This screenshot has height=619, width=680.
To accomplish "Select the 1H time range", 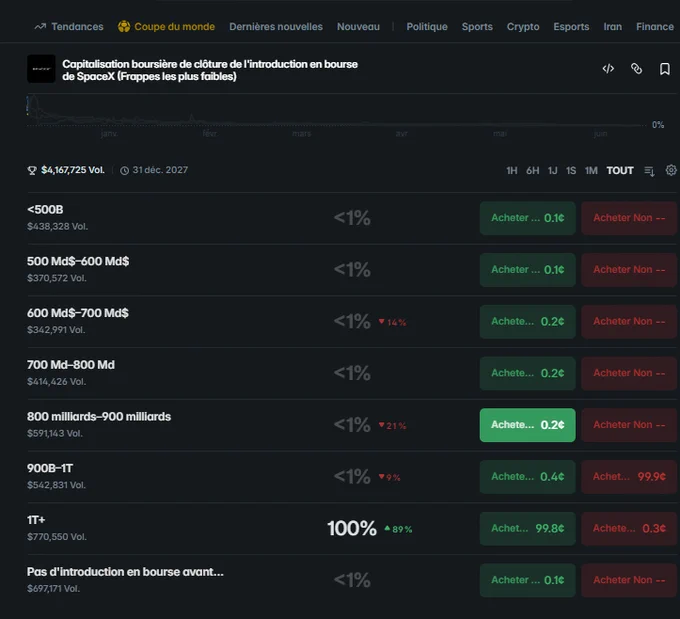I will 512,170.
